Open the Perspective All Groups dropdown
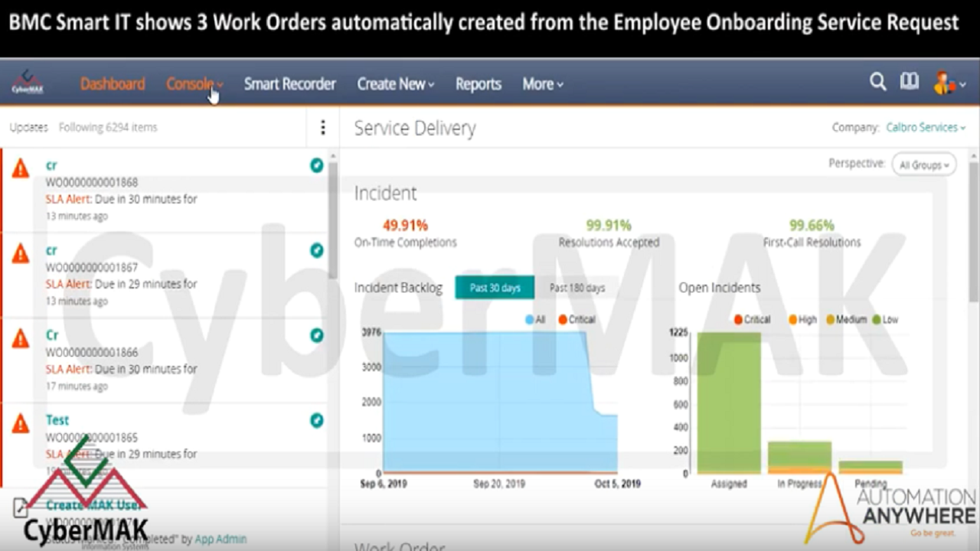This screenshot has width=980, height=551. click(x=924, y=165)
